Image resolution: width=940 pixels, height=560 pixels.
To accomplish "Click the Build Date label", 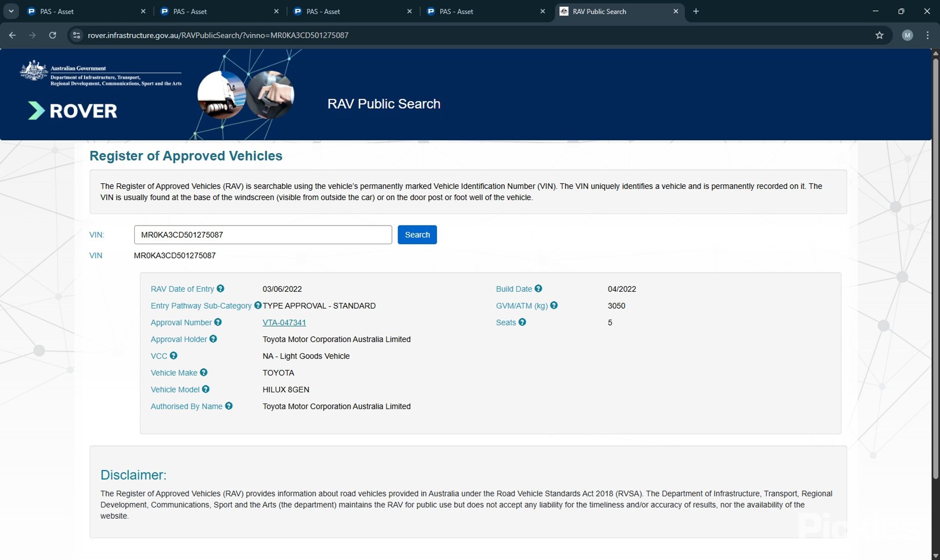I will pyautogui.click(x=514, y=289).
